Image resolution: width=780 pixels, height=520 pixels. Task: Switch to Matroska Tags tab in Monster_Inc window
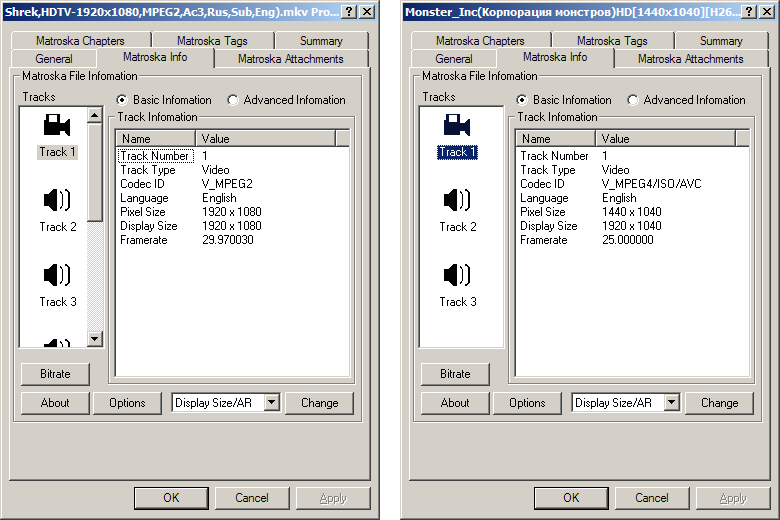tap(612, 41)
